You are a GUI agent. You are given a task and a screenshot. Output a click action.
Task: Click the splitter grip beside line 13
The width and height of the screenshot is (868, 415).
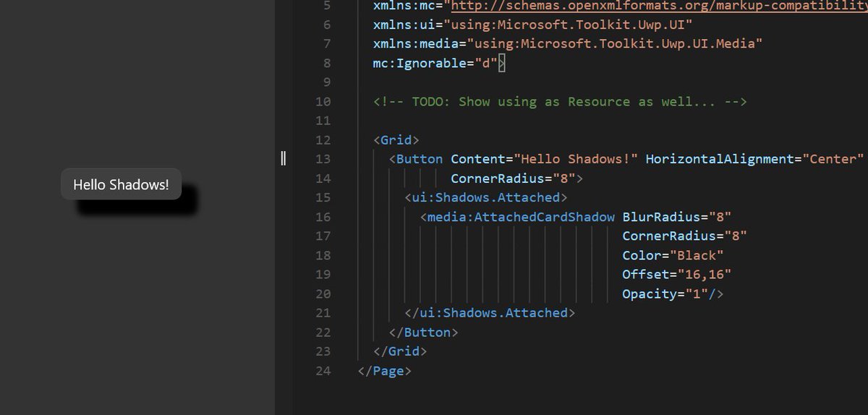click(284, 159)
